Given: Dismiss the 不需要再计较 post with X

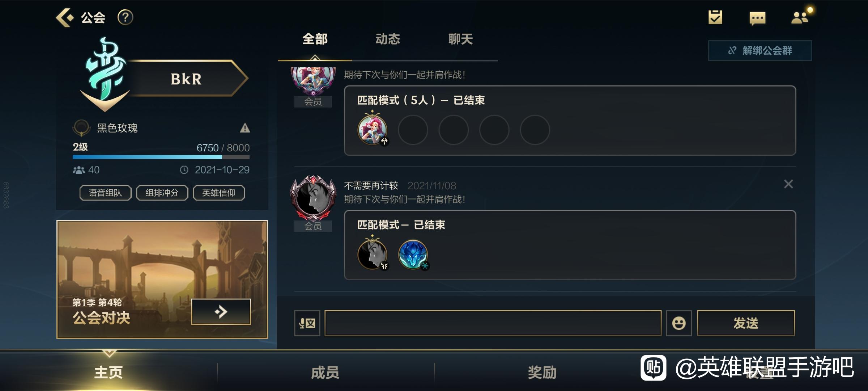Looking at the screenshot, I should pyautogui.click(x=788, y=184).
